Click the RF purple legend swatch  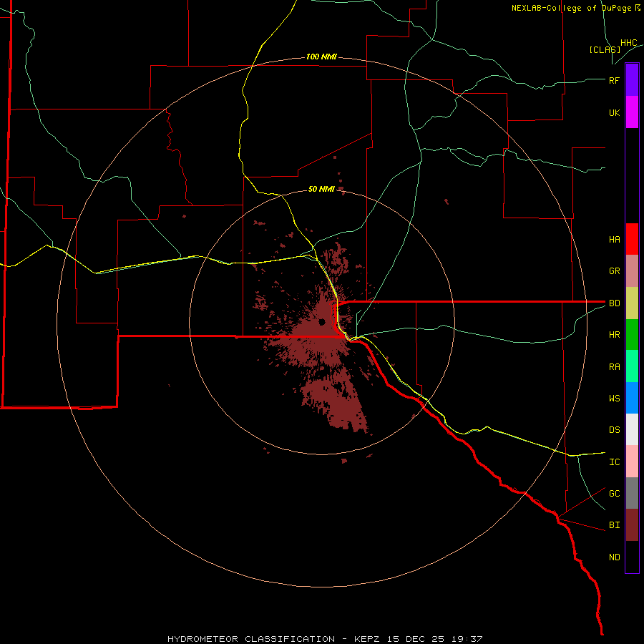(632, 80)
